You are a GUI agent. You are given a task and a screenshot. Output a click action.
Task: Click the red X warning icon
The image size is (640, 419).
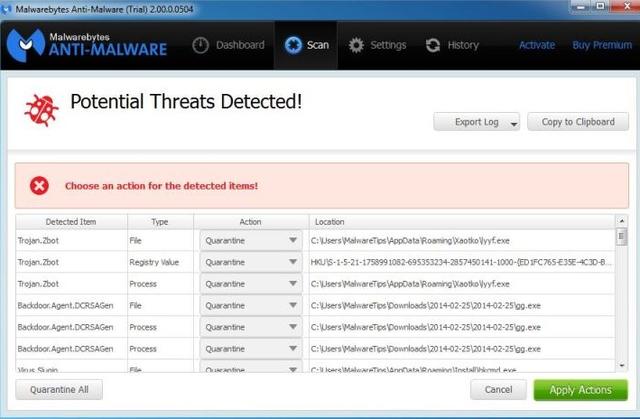39,186
